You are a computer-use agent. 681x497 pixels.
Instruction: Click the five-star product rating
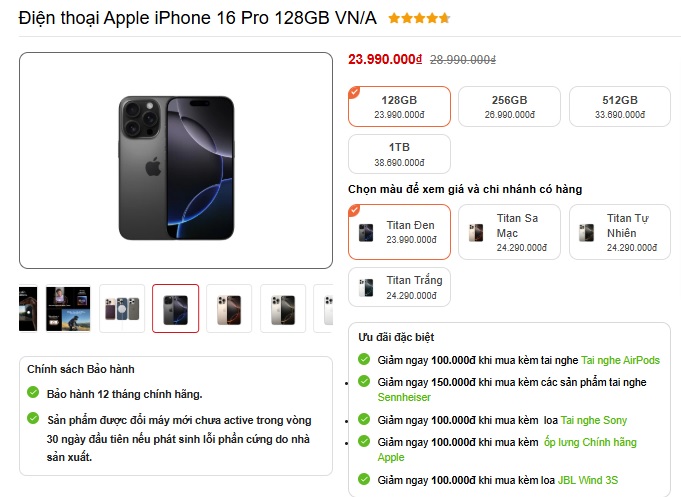[x=419, y=18]
